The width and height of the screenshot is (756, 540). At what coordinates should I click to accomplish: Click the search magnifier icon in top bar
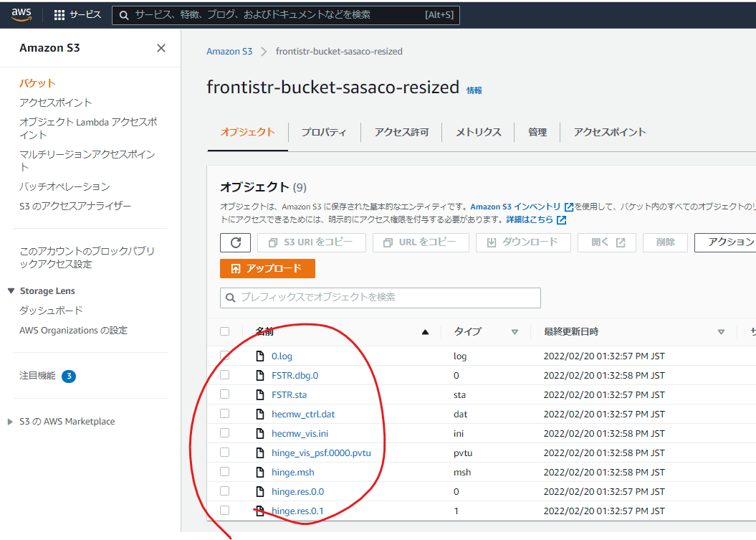coord(124,16)
